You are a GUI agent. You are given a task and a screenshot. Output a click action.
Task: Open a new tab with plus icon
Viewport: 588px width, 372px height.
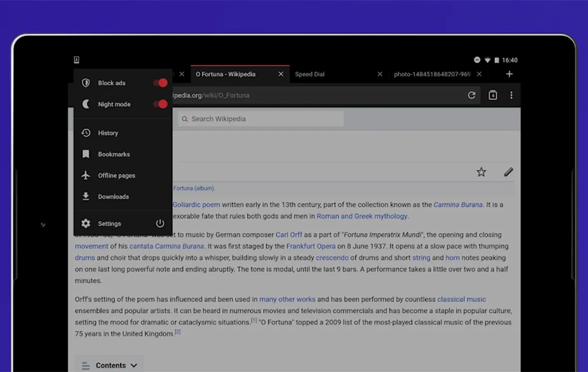click(x=509, y=74)
